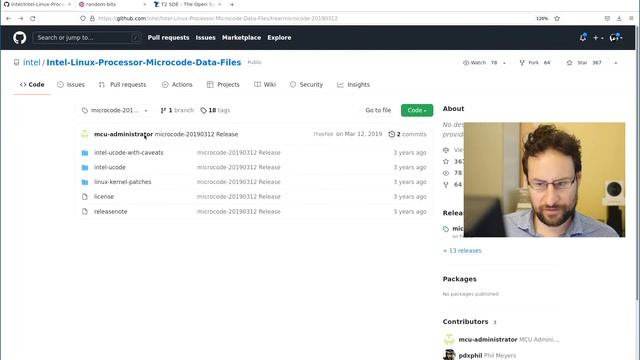Click the Watch button
The width and height of the screenshot is (640, 360).
click(x=480, y=63)
